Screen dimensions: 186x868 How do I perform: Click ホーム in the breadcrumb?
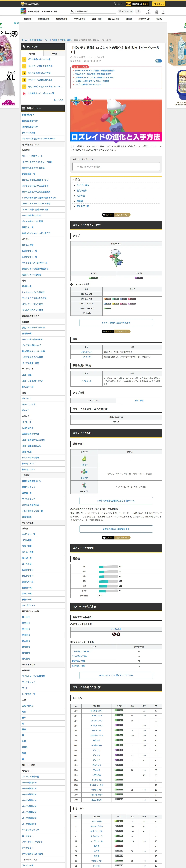click(x=24, y=40)
